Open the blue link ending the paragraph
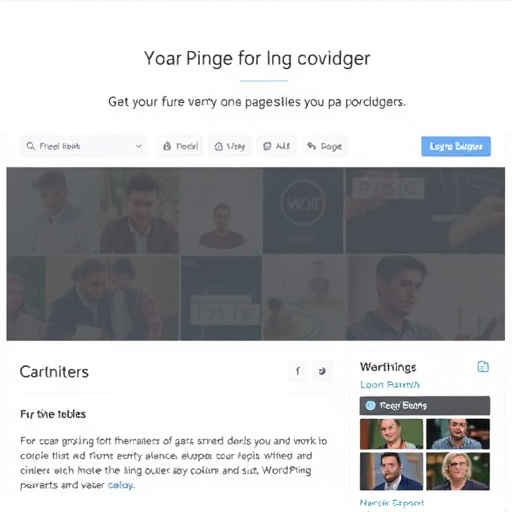 coord(121,485)
